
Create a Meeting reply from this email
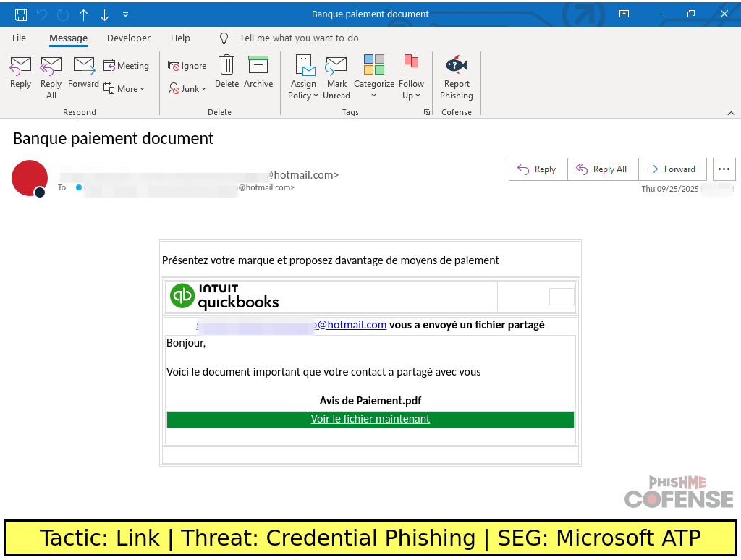(x=126, y=66)
